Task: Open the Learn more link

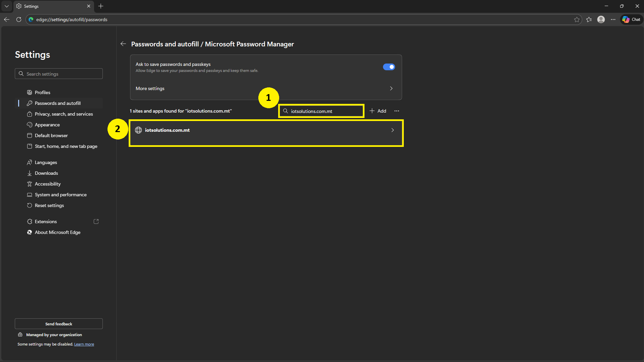Action: pos(84,344)
